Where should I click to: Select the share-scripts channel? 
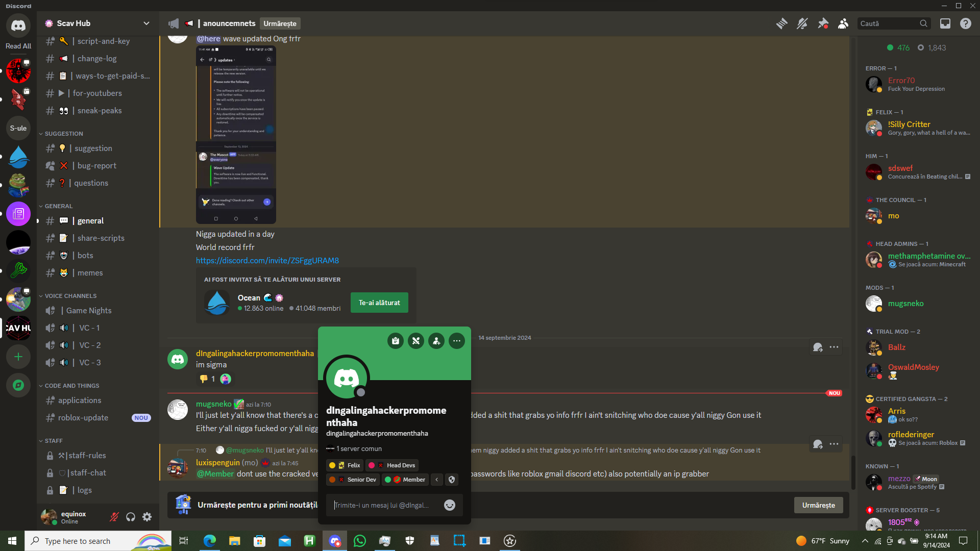(x=101, y=238)
